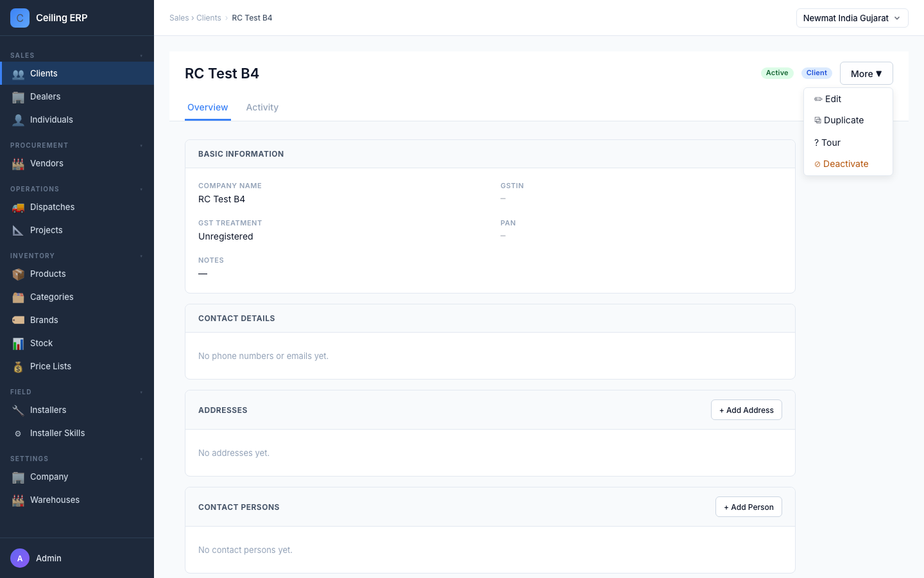Click the Client type badge
The width and height of the screenshot is (924, 578).
tap(817, 73)
